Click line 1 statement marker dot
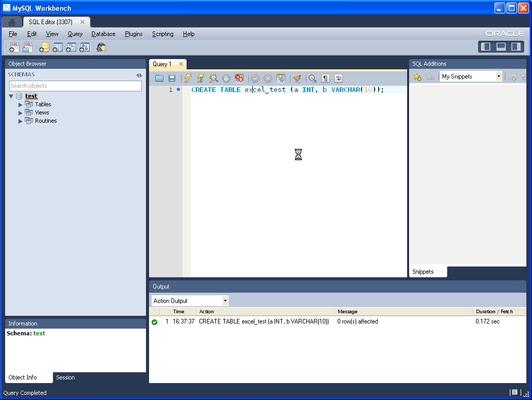Viewport: 532px width, 400px height. [x=178, y=89]
